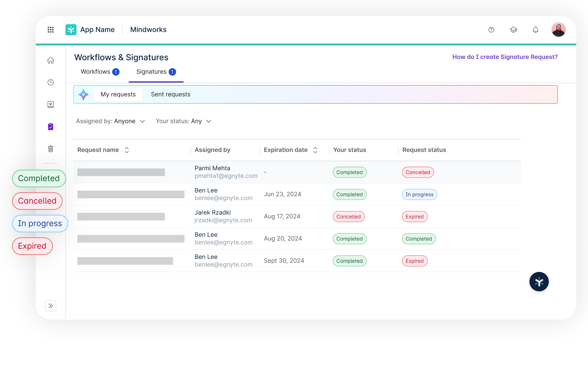
Task: Open the Trash icon in sidebar
Action: tap(51, 149)
